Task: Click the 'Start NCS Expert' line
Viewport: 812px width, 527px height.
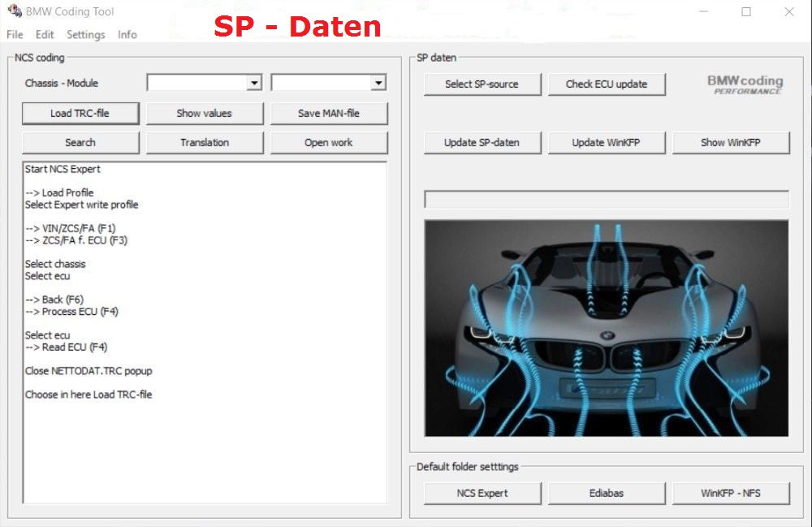Action: [x=63, y=169]
